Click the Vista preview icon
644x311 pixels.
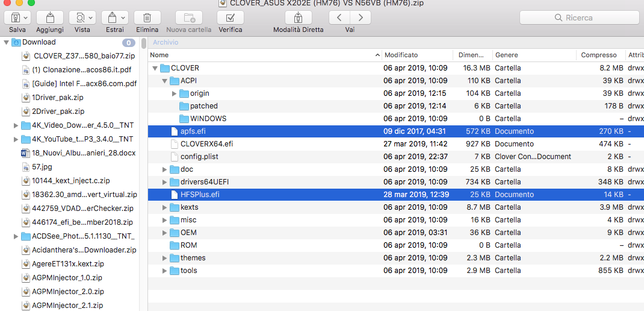pyautogui.click(x=80, y=17)
